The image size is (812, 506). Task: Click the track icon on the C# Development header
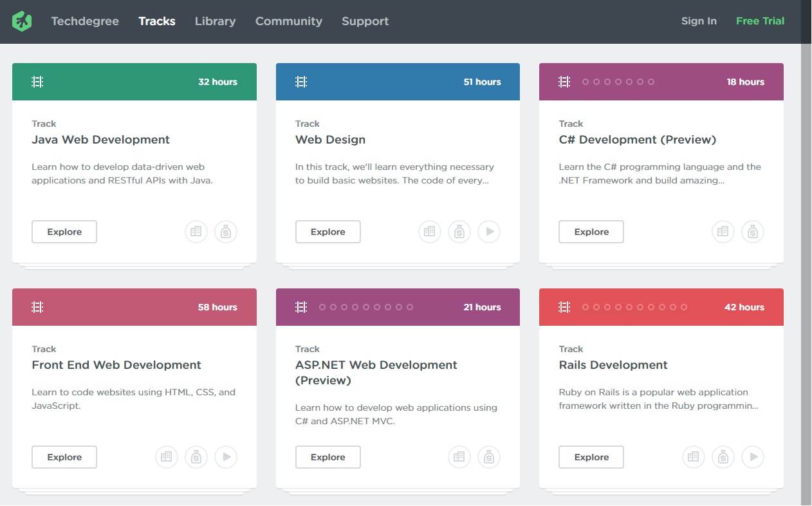564,82
